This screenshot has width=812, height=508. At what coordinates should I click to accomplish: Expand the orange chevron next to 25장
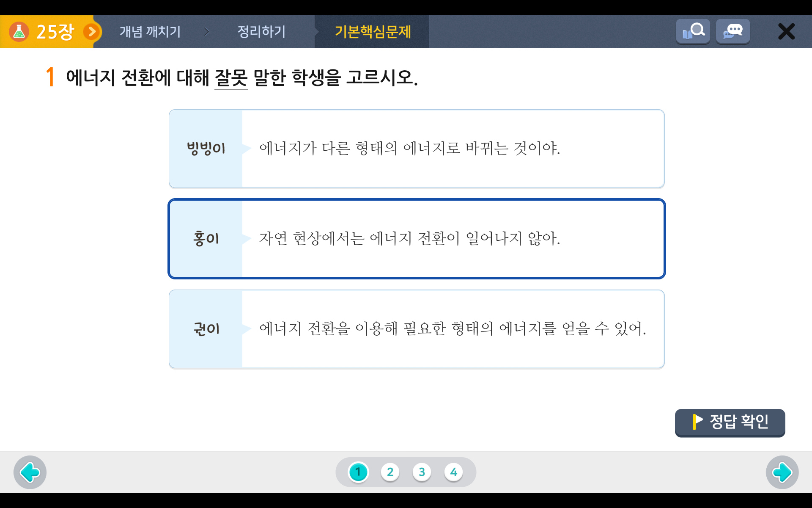coord(92,32)
